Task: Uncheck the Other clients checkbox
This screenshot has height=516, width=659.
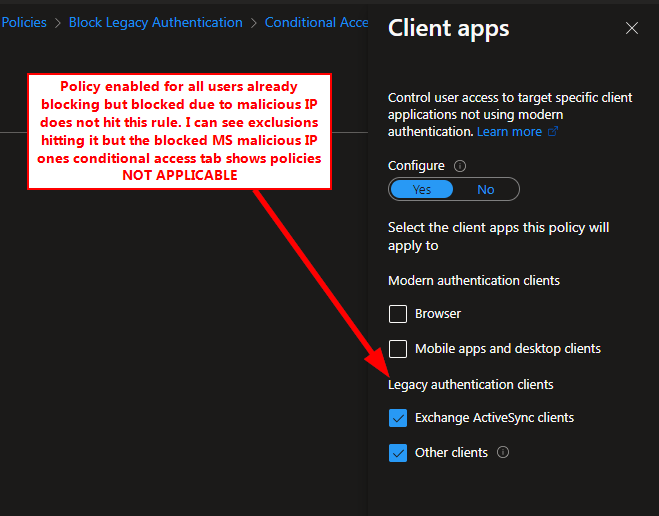Action: point(398,453)
